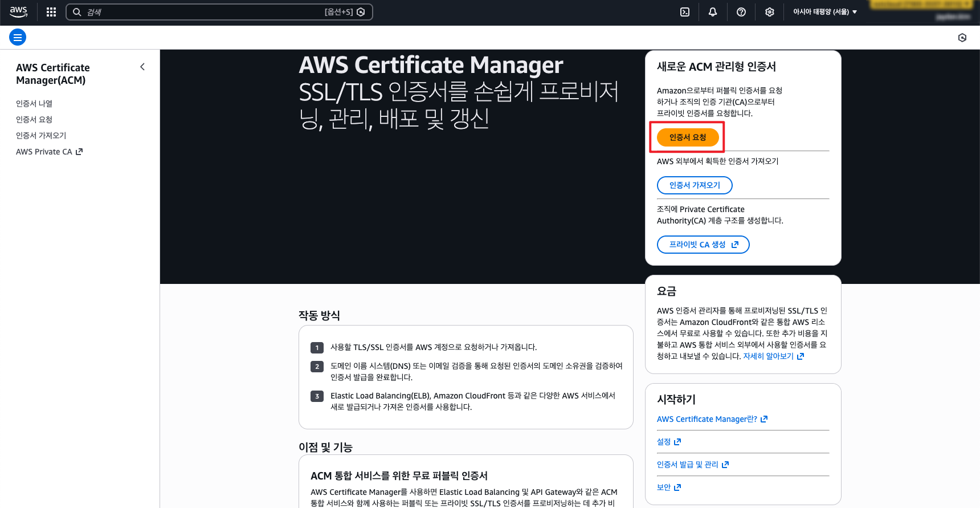The width and height of the screenshot is (980, 508).
Task: Open 자세히 알아보기 pricing link
Action: pyautogui.click(x=773, y=356)
